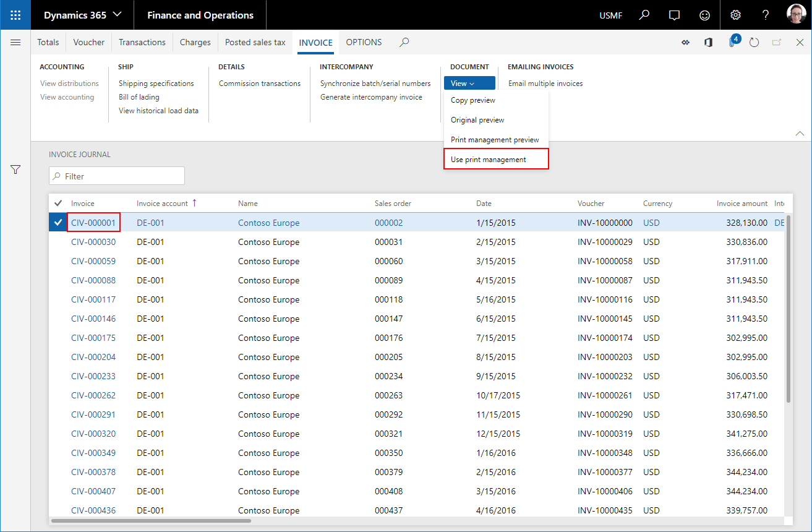
Task: Select date cell 12/15/2015
Action: (498, 434)
